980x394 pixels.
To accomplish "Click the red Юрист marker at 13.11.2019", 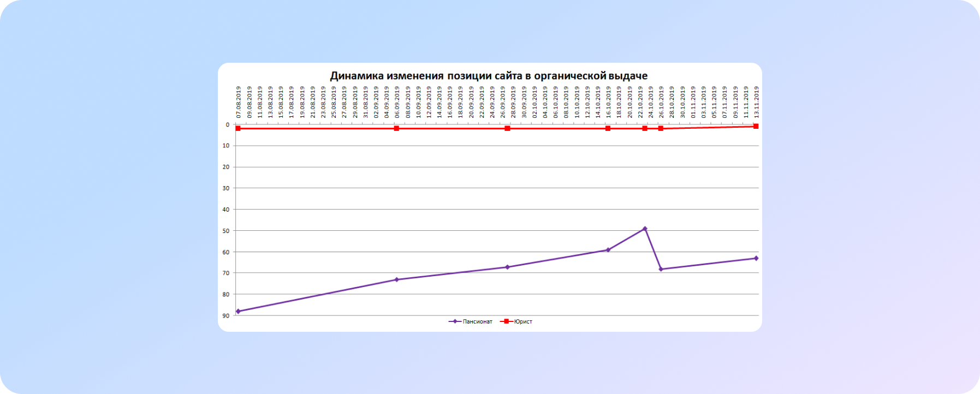I will click(x=756, y=126).
